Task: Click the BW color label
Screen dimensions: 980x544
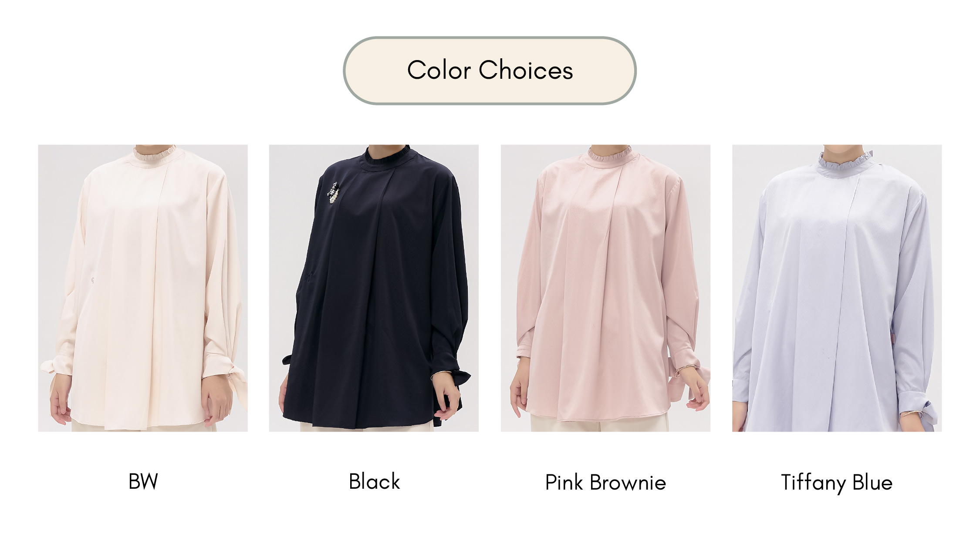Action: click(x=143, y=481)
